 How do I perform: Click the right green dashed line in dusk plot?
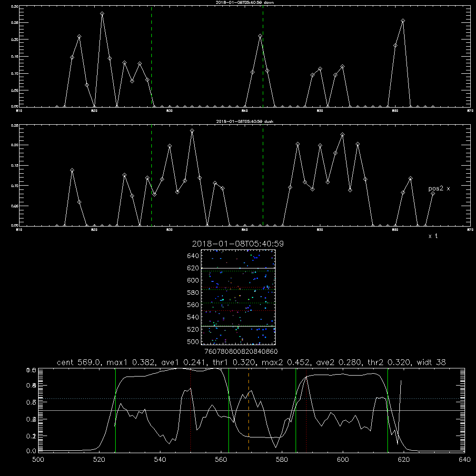tap(263, 175)
